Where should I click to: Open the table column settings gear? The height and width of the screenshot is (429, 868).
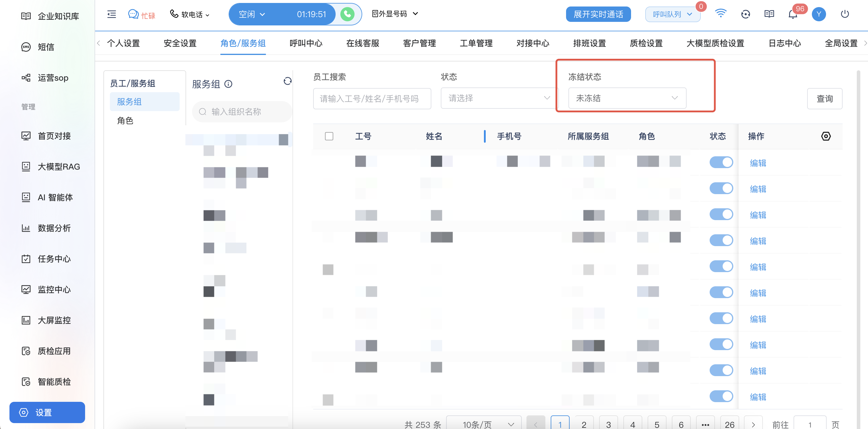coord(826,136)
